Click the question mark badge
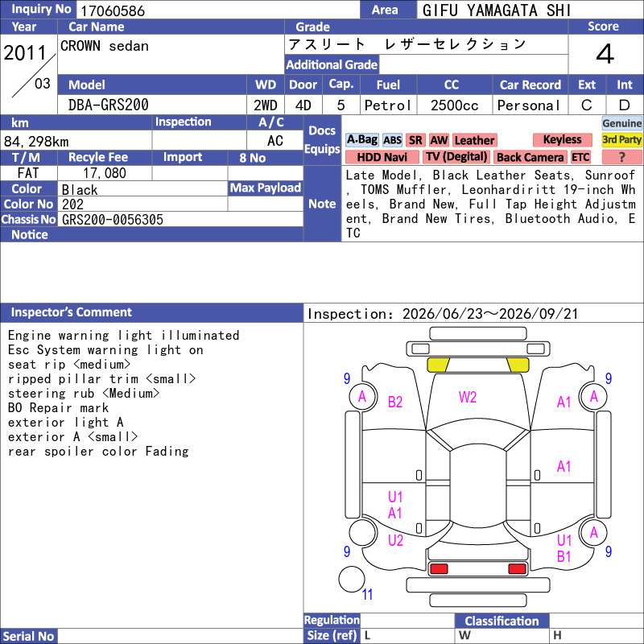This screenshot has width=644, height=644. click(621, 157)
